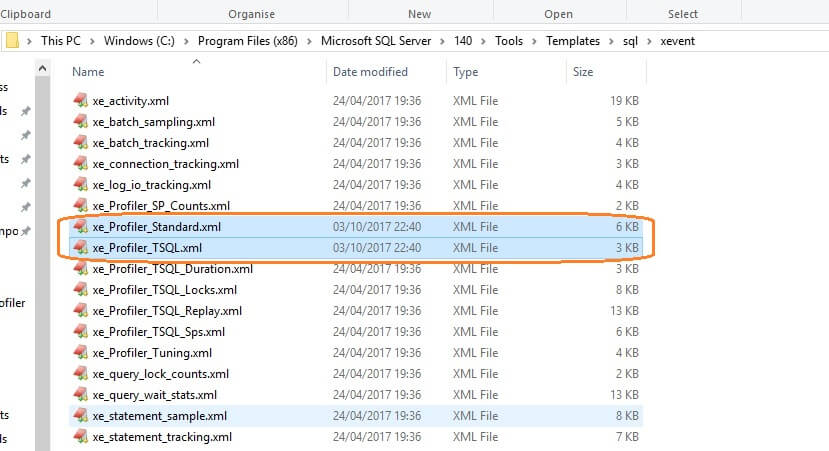829x451 pixels.
Task: Select the xe_log_io_tracking.xml file
Action: tap(151, 185)
